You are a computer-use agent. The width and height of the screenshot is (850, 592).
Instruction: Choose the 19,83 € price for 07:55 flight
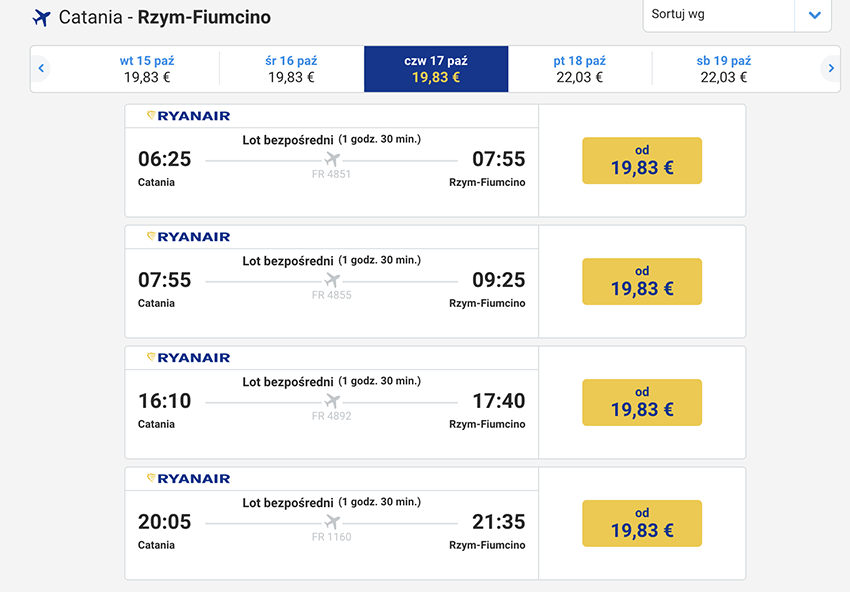pyautogui.click(x=642, y=281)
